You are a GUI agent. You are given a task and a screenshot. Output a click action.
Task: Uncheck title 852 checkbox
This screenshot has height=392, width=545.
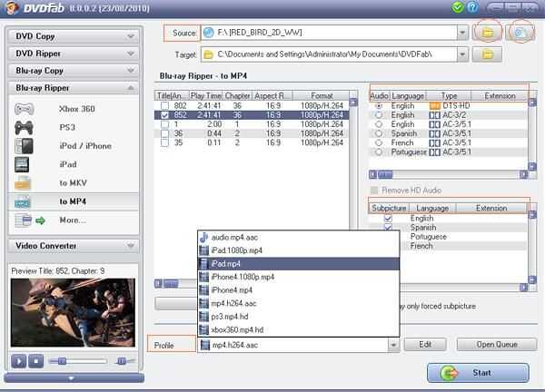coord(164,115)
